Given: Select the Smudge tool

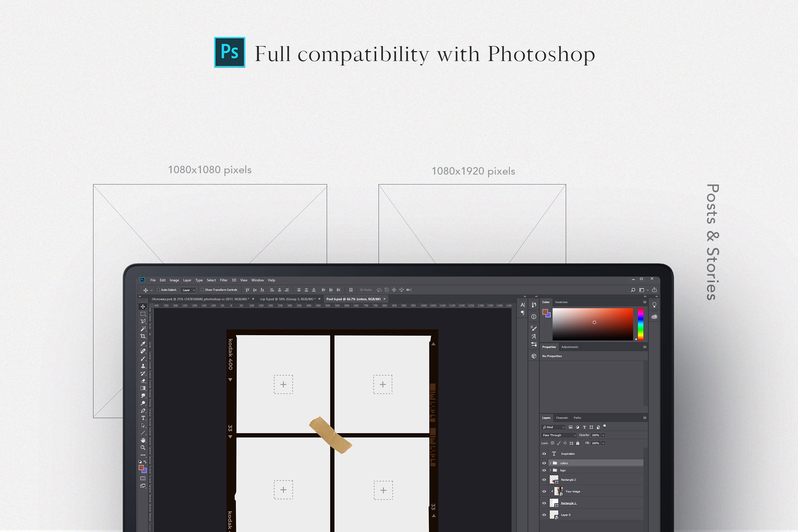Looking at the screenshot, I should 143,396.
